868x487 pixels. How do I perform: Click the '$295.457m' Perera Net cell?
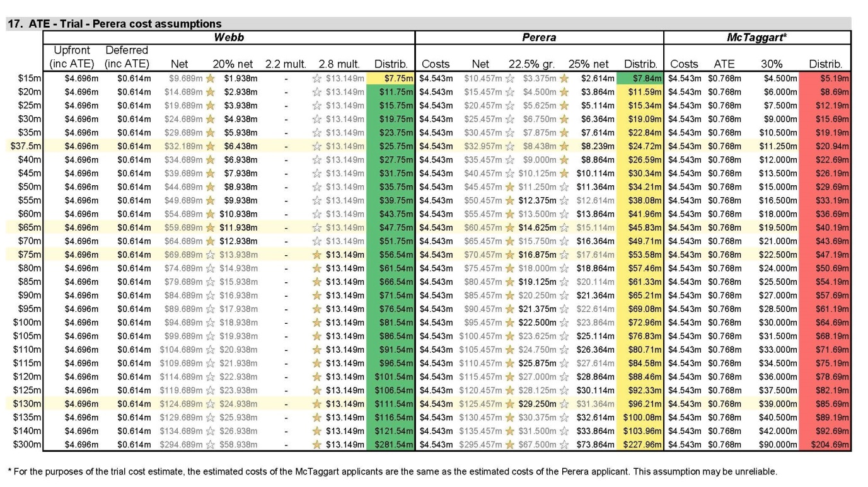click(x=482, y=445)
